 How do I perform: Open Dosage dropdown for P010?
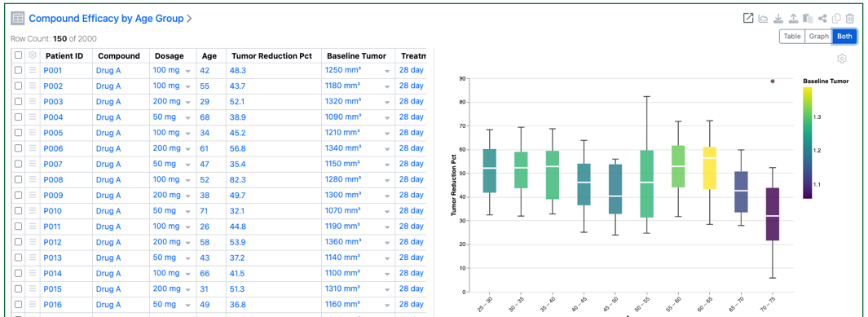pyautogui.click(x=187, y=211)
